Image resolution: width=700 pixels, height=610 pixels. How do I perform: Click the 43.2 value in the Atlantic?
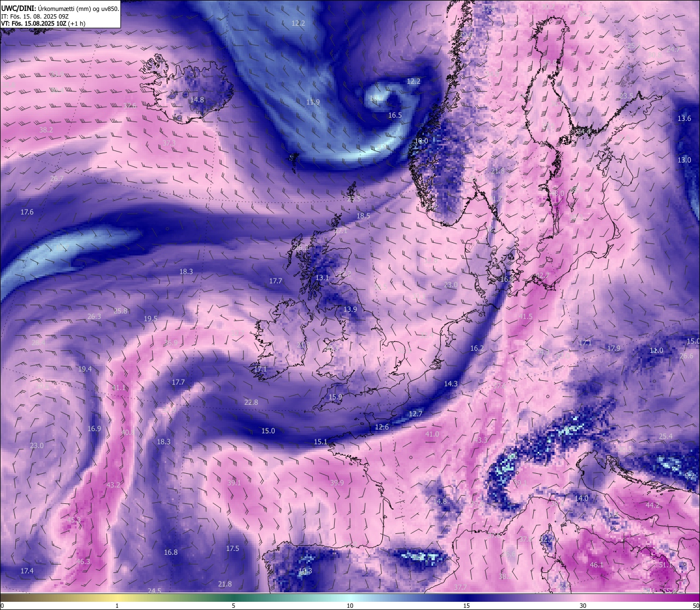click(x=113, y=485)
